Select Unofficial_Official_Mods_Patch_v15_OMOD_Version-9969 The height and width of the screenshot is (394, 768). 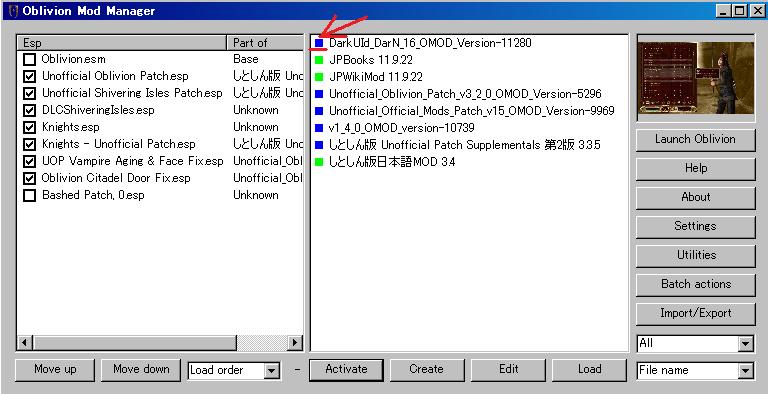471,111
